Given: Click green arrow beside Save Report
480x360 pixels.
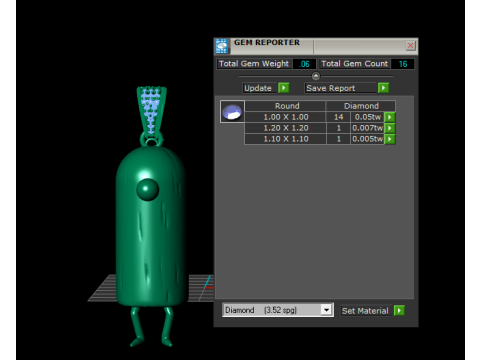Looking at the screenshot, I should [x=383, y=88].
